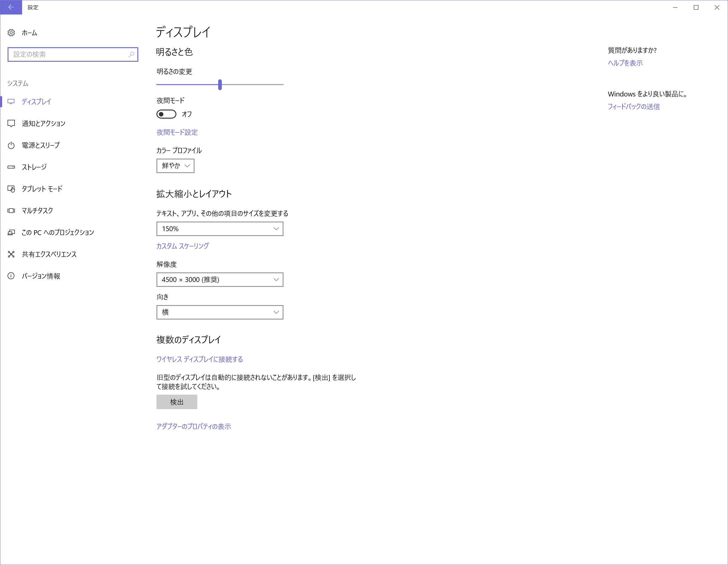Open the ホーム settings page
Image resolution: width=728 pixels, height=565 pixels.
tap(29, 33)
